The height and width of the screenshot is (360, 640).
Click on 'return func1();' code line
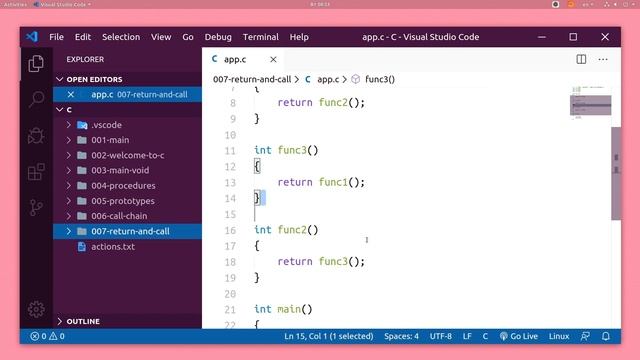coord(321,182)
